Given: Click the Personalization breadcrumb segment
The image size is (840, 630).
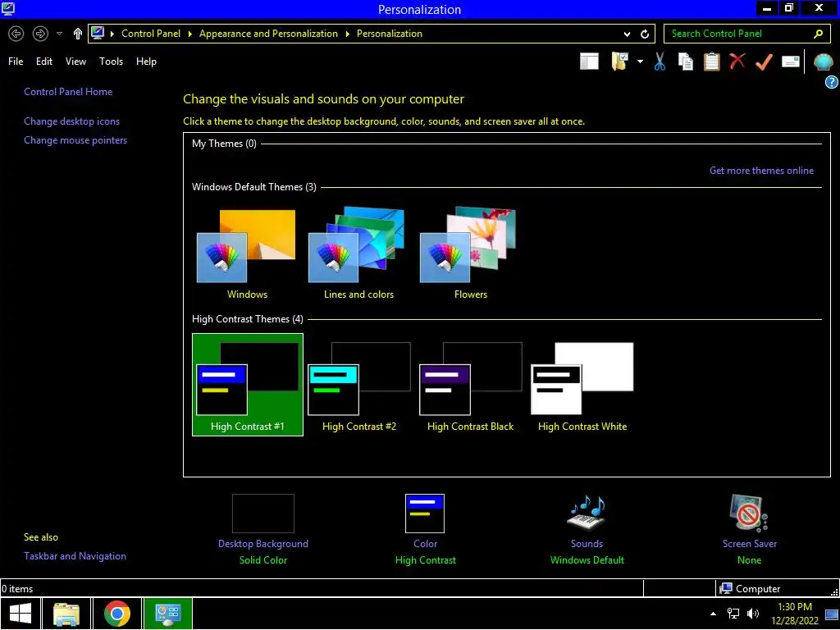Looking at the screenshot, I should pyautogui.click(x=390, y=34).
